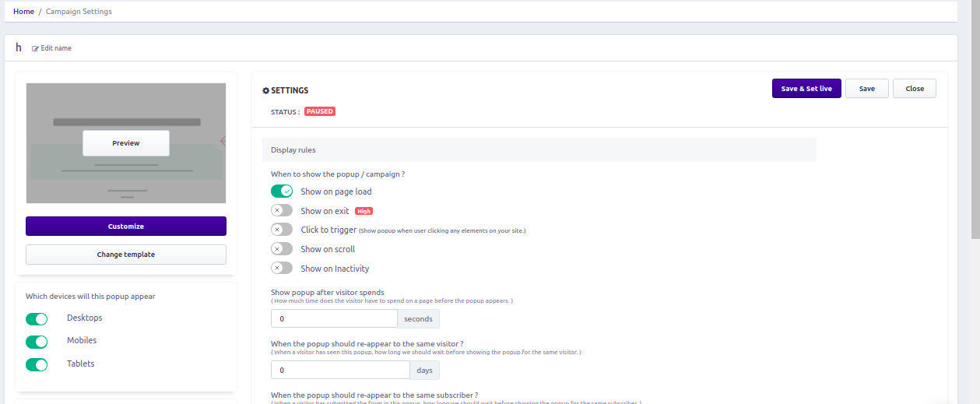980x404 pixels.
Task: Click the Settings gear icon
Action: (x=266, y=90)
